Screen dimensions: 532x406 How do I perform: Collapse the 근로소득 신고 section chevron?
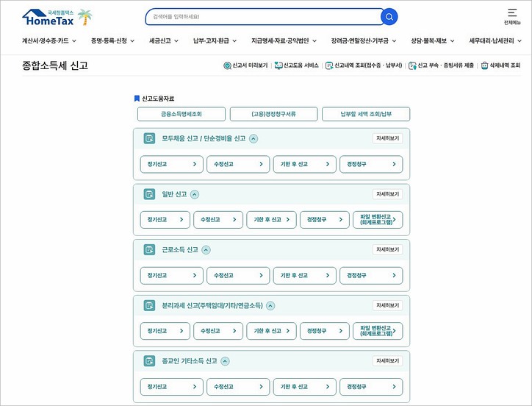205,249
